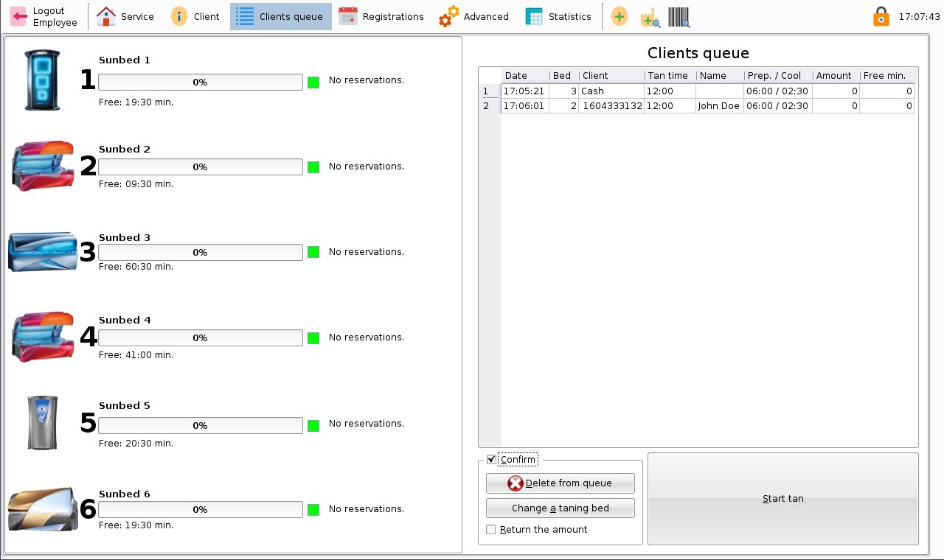Click Logout Employee button
Image resolution: width=944 pixels, height=560 pixels.
point(45,16)
